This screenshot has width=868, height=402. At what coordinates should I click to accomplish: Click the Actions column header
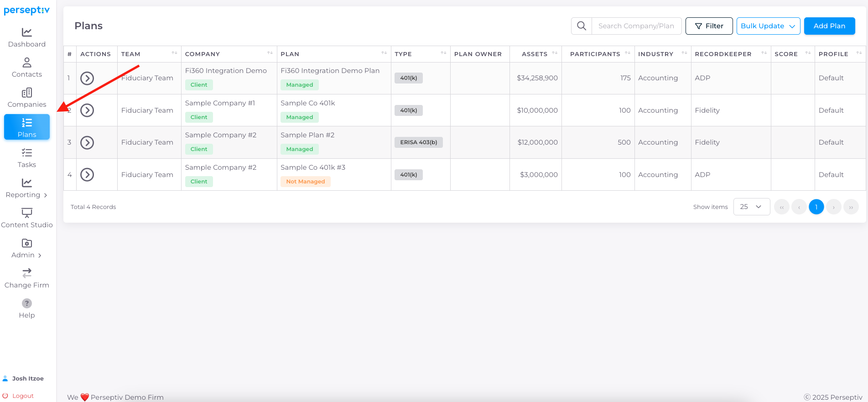coord(95,54)
